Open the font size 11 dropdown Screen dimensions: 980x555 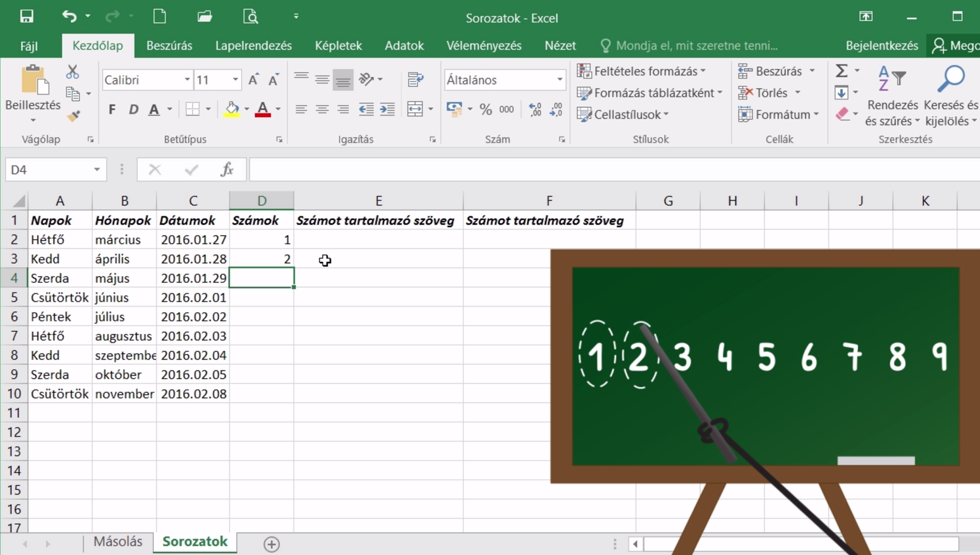235,80
